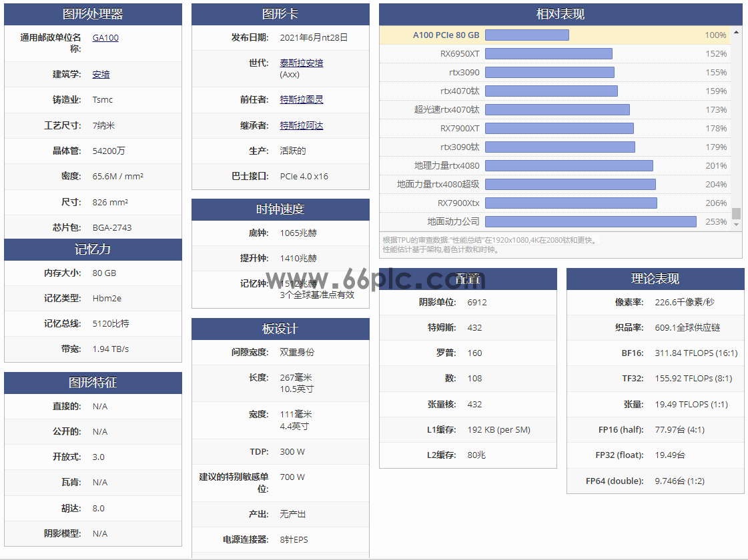Select the chip package value BGA-2743
748x560 pixels.
[112, 228]
